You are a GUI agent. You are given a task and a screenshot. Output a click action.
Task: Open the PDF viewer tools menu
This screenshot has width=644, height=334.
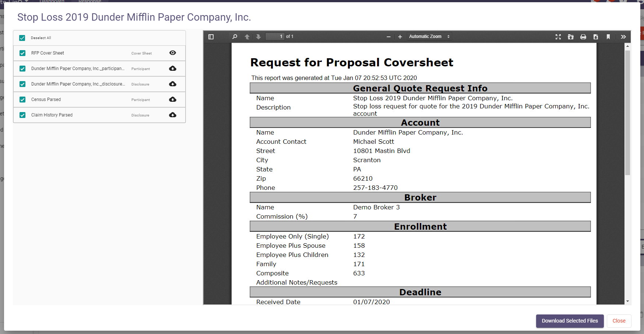[623, 37]
